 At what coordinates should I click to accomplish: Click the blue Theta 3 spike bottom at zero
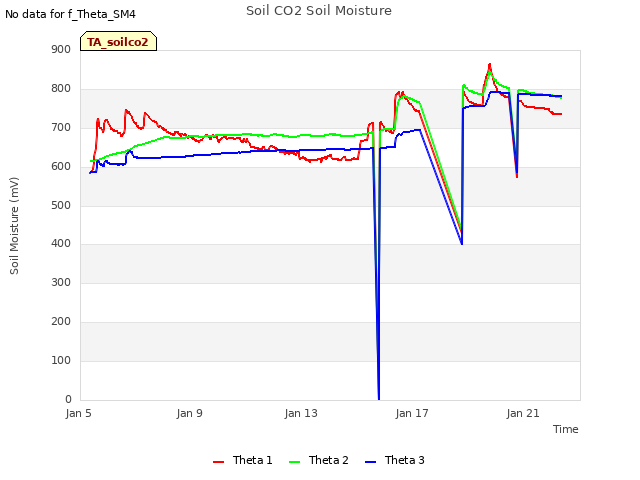point(379,398)
